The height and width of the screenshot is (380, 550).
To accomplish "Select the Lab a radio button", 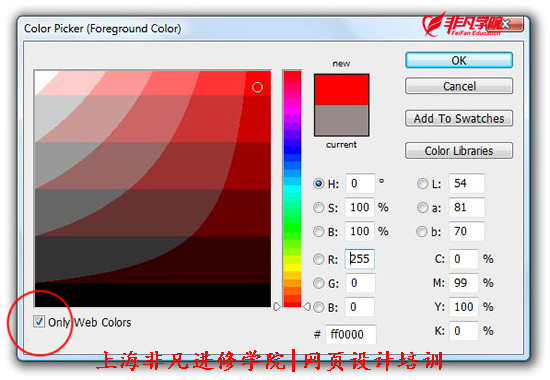I will tap(422, 208).
